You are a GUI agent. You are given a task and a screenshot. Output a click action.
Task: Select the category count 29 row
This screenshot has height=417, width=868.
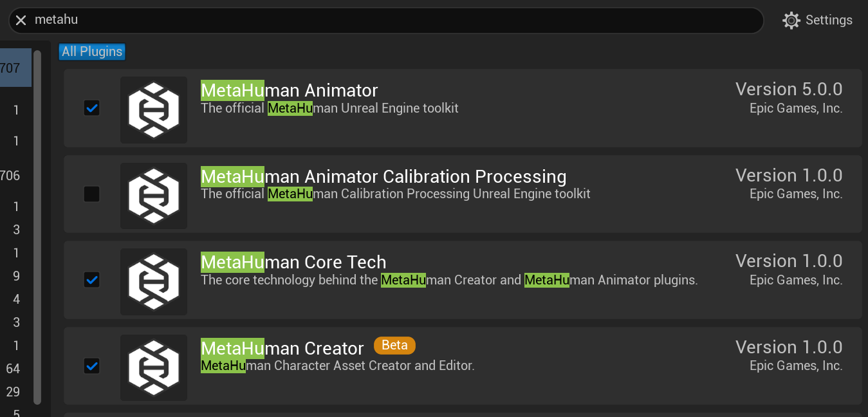tap(15, 392)
